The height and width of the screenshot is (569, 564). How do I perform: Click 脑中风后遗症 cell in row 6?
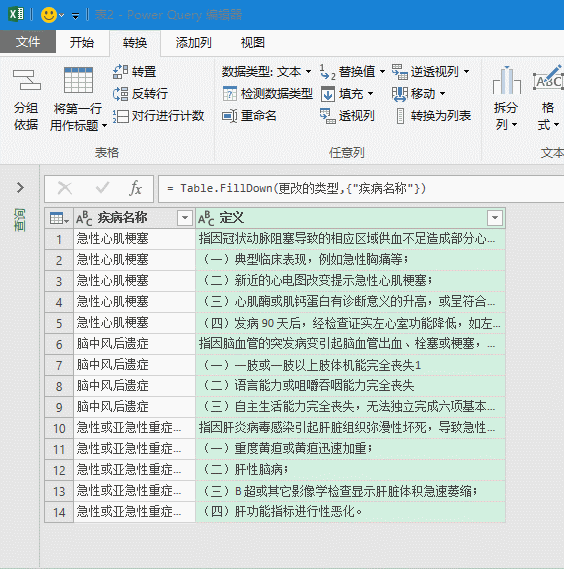[x=134, y=344]
